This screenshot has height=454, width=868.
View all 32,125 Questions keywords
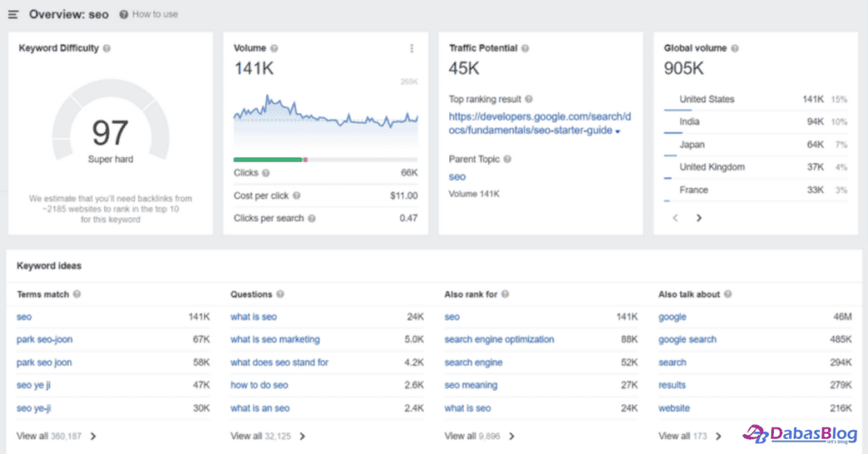[269, 436]
